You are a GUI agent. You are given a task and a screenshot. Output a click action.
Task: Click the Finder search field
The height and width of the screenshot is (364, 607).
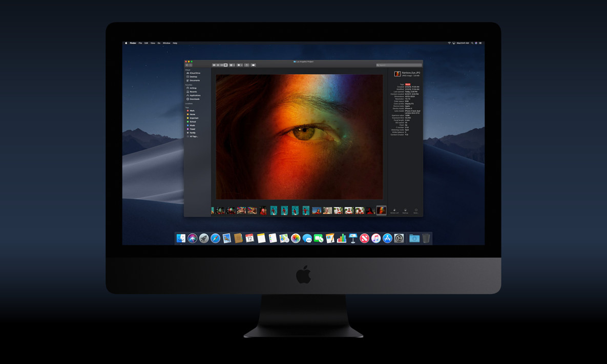coord(399,65)
